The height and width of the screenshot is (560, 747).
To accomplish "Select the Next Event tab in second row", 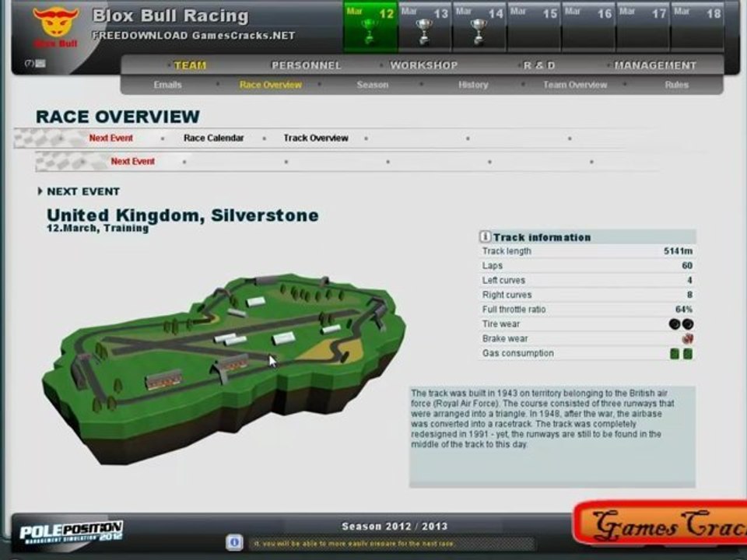I will [132, 162].
